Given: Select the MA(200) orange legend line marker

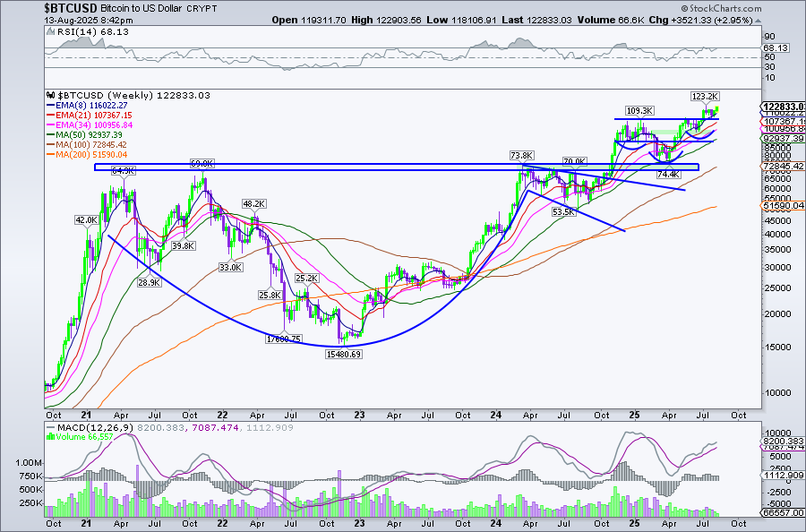Looking at the screenshot, I should (50, 155).
